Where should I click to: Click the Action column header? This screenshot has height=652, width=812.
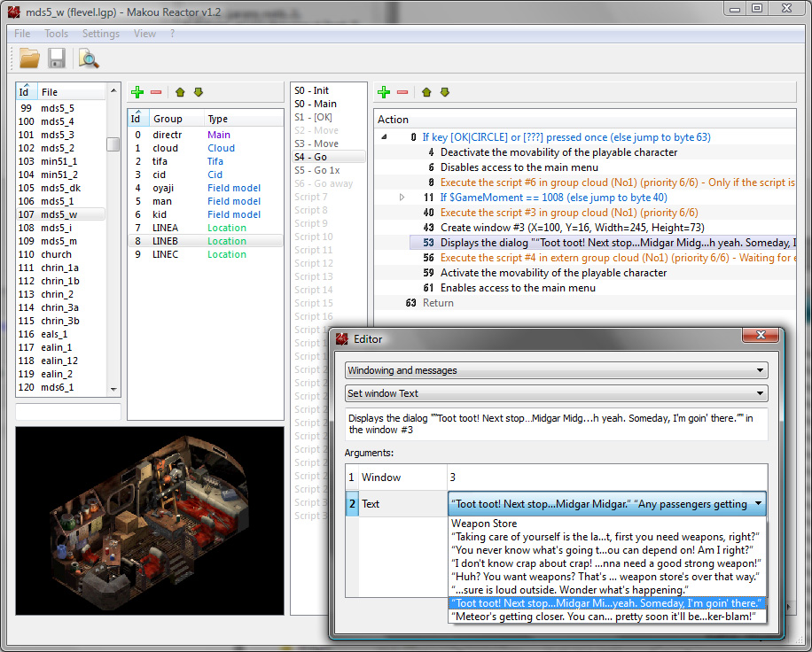(x=586, y=120)
